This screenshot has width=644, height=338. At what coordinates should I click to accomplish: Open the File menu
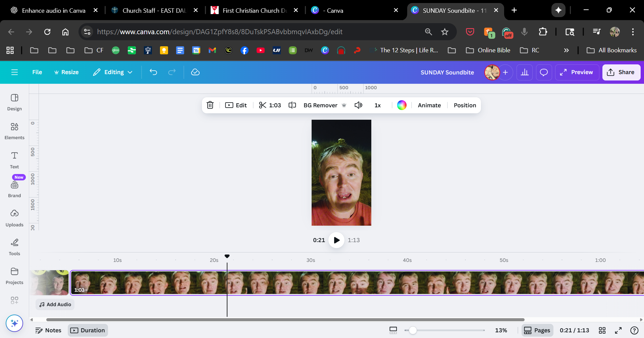point(37,72)
